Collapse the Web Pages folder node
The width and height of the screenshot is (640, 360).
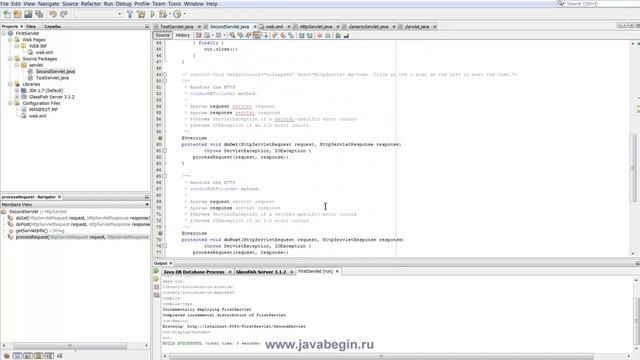click(x=10, y=40)
